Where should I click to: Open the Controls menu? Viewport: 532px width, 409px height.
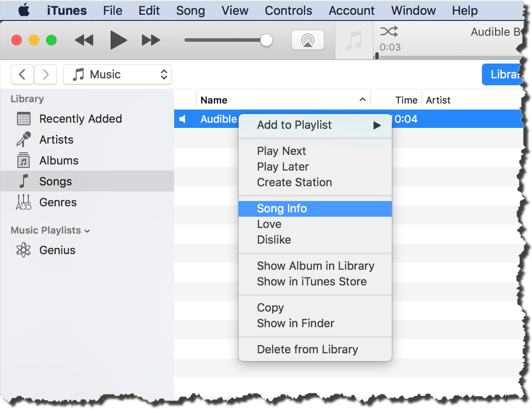[x=288, y=10]
